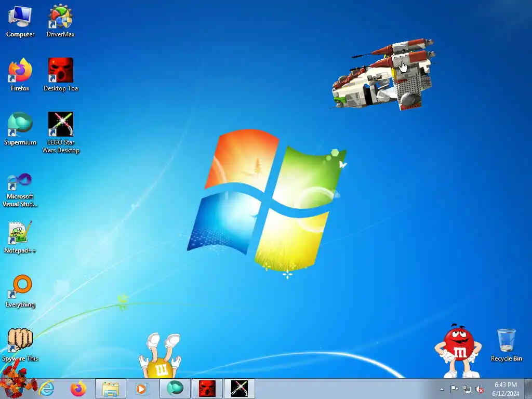This screenshot has width=532, height=399.
Task: Show hidden tray icons arrow
Action: 442,389
